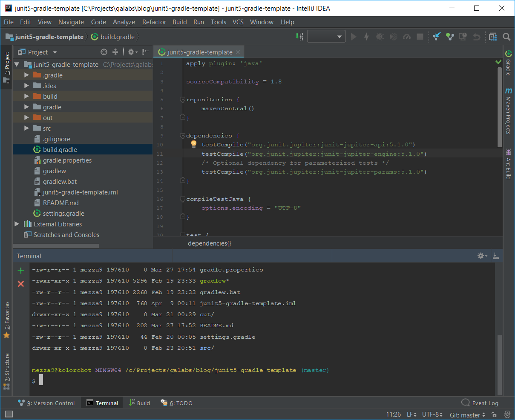Add a new terminal session
The width and height of the screenshot is (515, 420).
click(x=21, y=271)
